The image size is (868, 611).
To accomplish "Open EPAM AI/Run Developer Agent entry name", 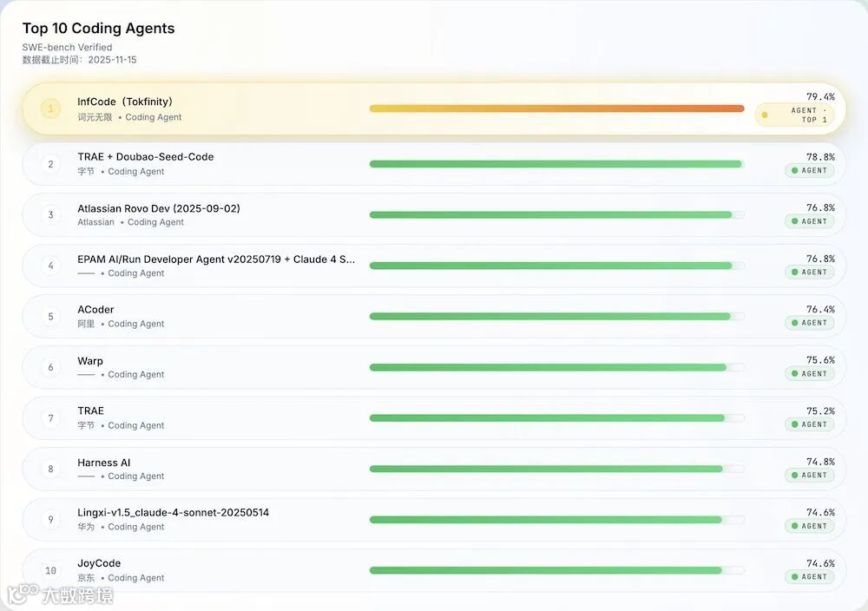I will click(216, 259).
